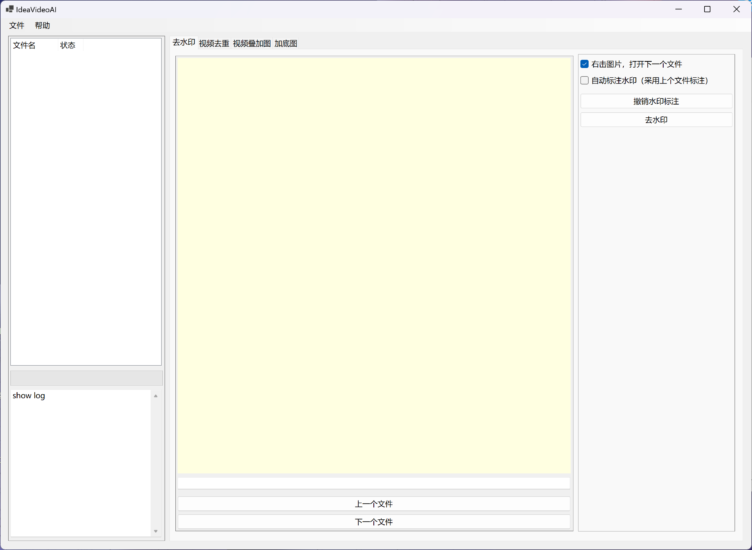
Task: Switch to the 去水印 tab
Action: (184, 43)
